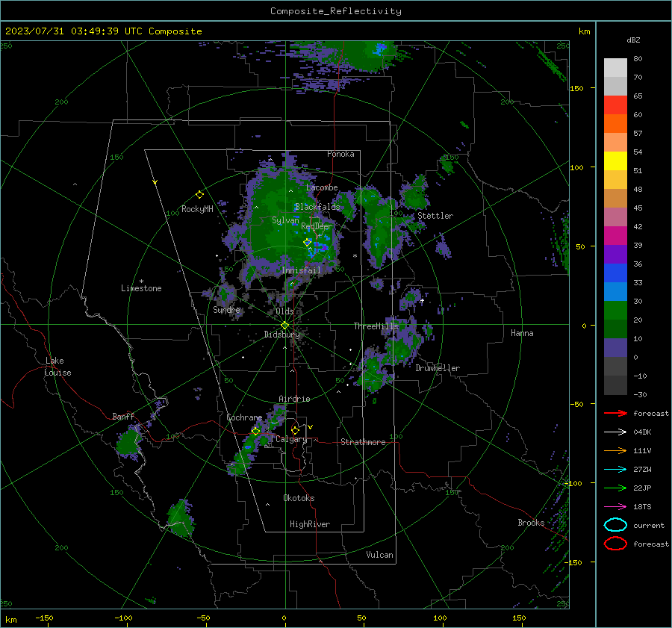Click the 80 dBZ scale value
This screenshot has width=672, height=628.
coord(638,59)
